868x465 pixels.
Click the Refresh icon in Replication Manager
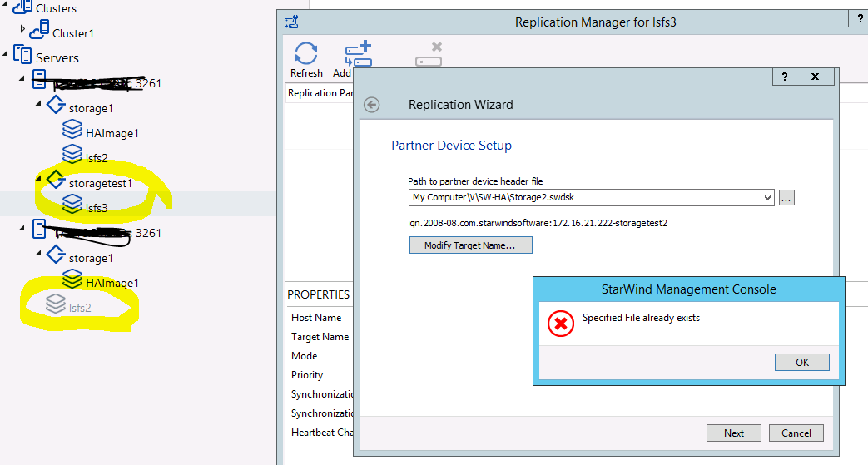tap(306, 54)
